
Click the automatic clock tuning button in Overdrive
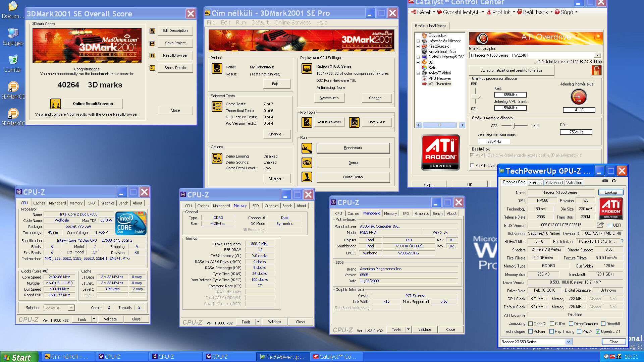coord(512,70)
